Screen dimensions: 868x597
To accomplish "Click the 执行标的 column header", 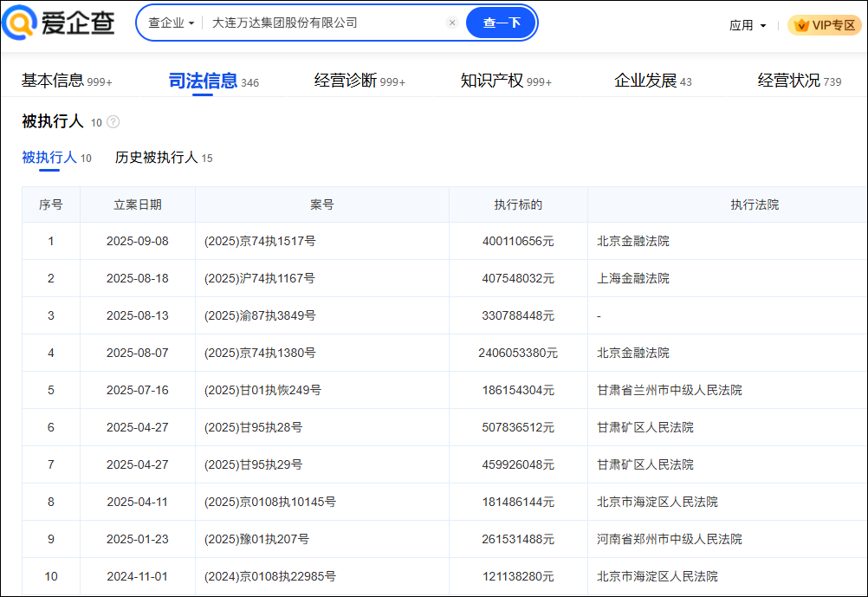I will 518,204.
